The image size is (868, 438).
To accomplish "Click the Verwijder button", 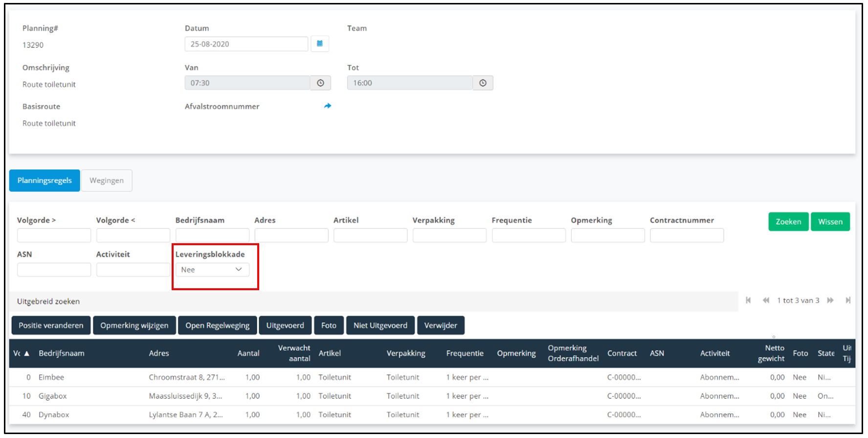I will pyautogui.click(x=441, y=325).
